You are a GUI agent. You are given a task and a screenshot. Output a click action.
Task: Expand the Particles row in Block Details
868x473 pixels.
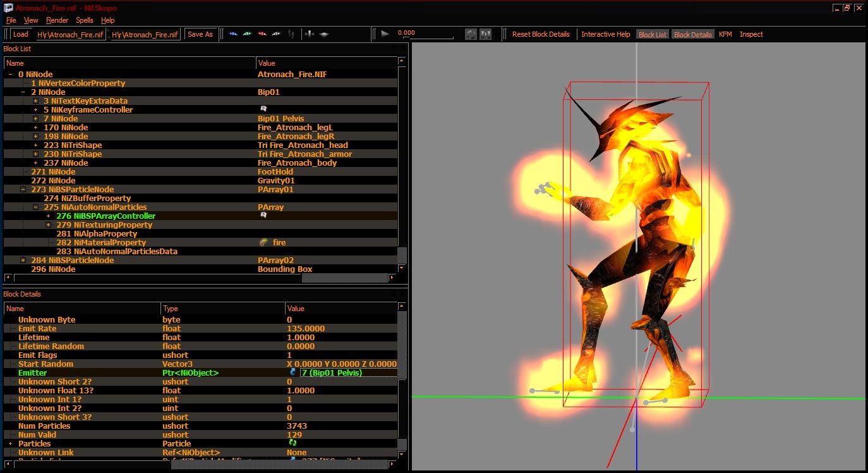11,444
